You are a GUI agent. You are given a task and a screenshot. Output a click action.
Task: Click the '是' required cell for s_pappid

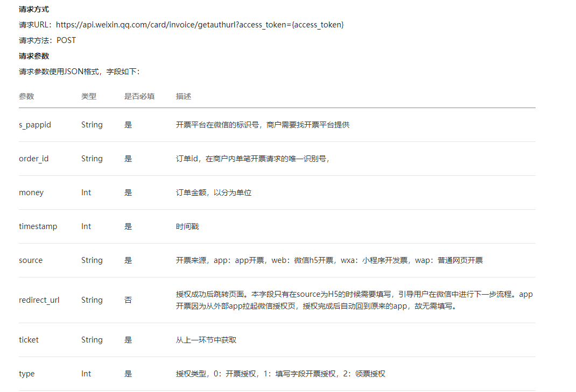[x=128, y=125]
